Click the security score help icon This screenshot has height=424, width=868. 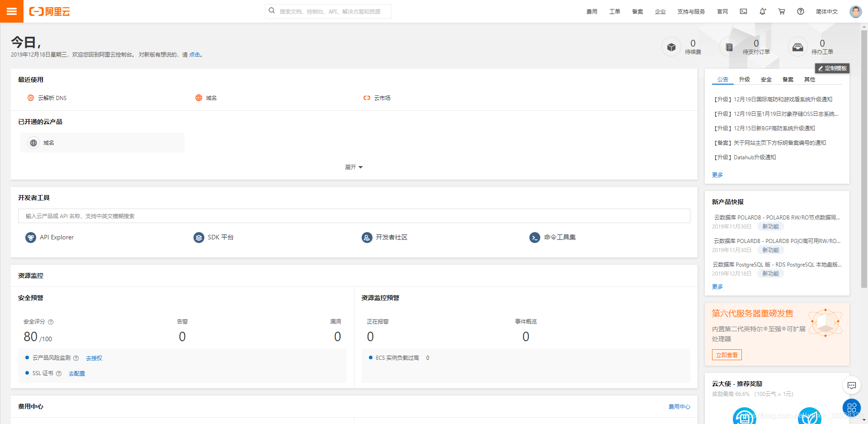tap(51, 322)
